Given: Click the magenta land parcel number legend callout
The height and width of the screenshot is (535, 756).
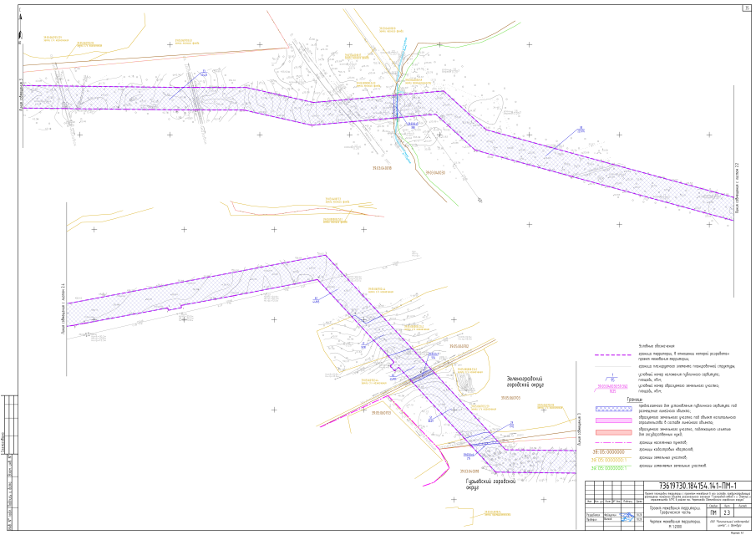Looking at the screenshot, I should click(x=614, y=388).
